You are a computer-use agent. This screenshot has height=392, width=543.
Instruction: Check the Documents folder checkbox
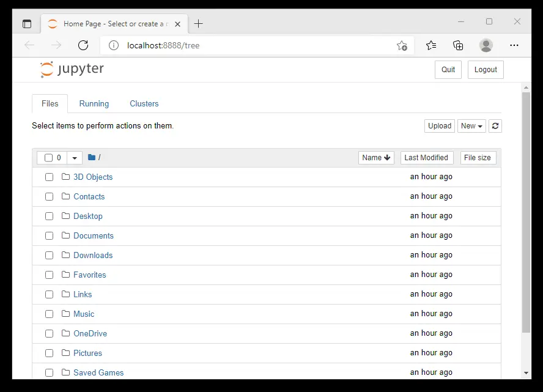click(x=49, y=236)
